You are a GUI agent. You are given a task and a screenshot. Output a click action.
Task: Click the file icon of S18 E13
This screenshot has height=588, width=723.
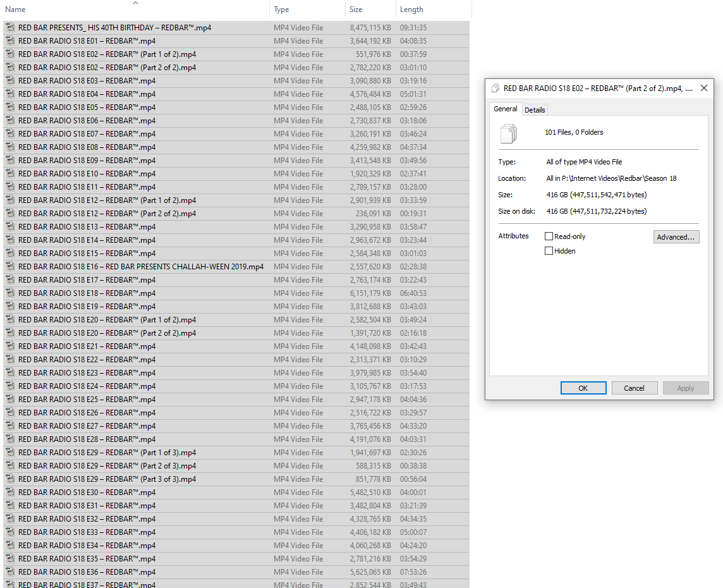pyautogui.click(x=10, y=227)
